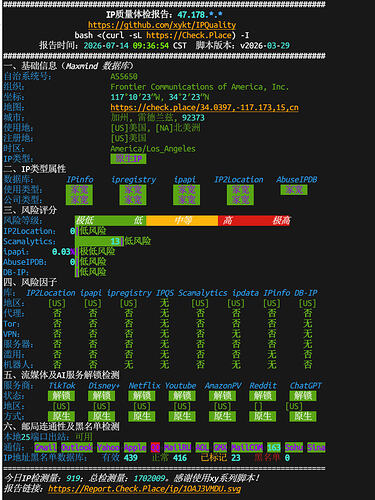Click the IPinfo database column header
375x500 pixels.
pyautogui.click(x=80, y=179)
